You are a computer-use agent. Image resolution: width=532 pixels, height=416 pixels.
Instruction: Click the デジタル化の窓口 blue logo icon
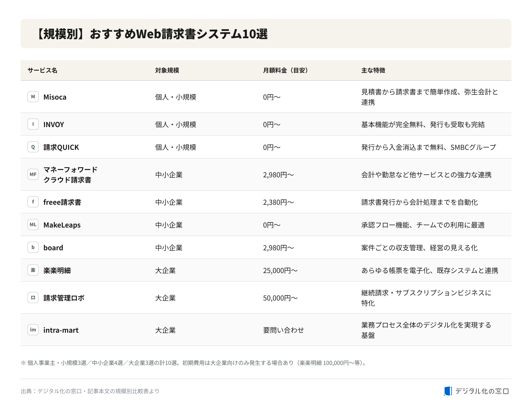coord(448,391)
